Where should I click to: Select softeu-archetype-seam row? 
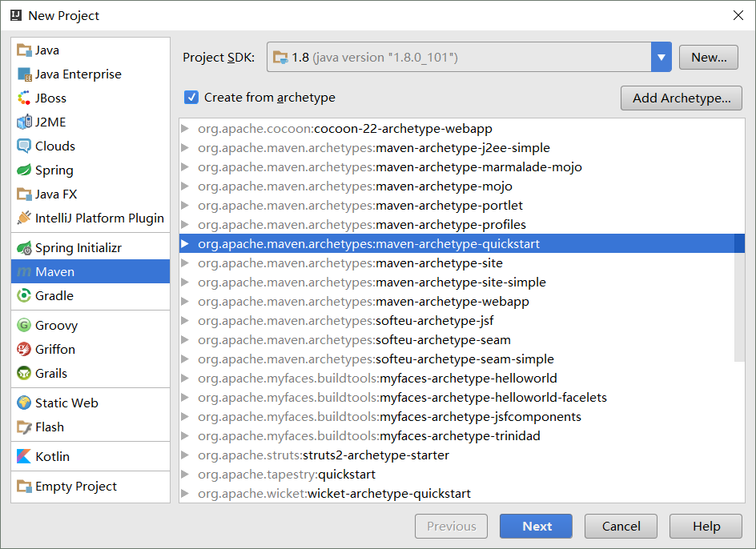click(462, 340)
